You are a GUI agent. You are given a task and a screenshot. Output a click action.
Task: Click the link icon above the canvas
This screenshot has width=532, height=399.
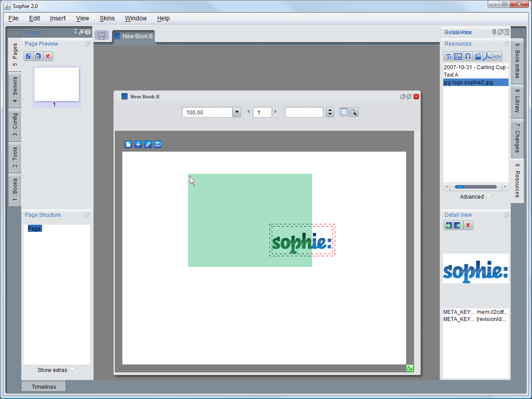[148, 144]
